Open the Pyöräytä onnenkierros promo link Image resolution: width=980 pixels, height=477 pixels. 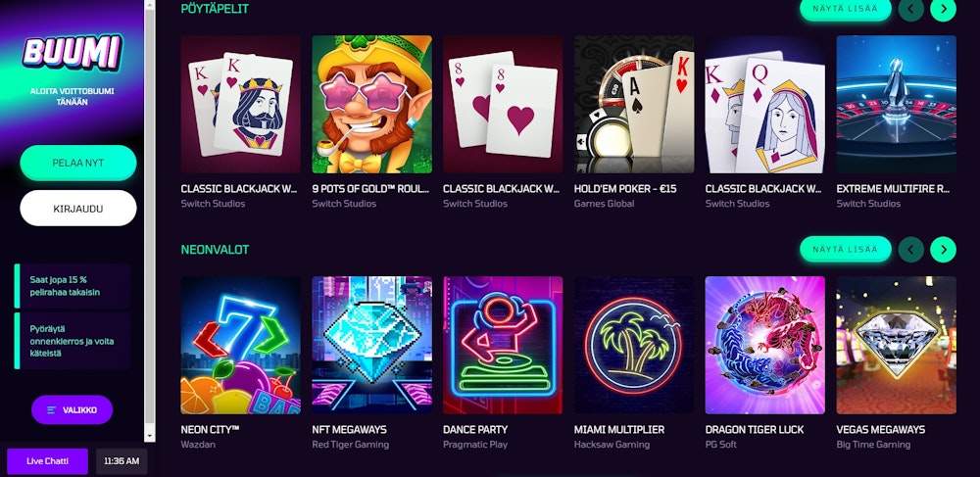73,341
